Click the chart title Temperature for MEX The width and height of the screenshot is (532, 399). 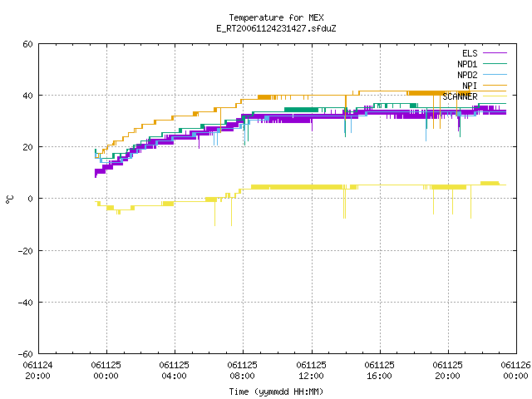(x=276, y=17)
